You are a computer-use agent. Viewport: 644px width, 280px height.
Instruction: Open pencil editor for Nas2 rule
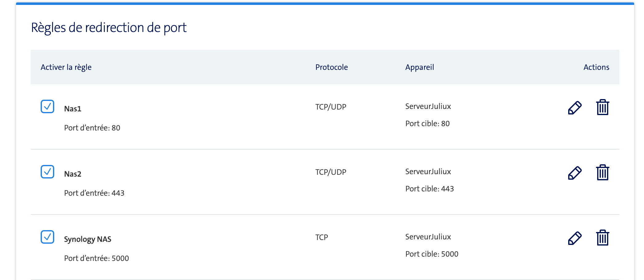point(575,173)
